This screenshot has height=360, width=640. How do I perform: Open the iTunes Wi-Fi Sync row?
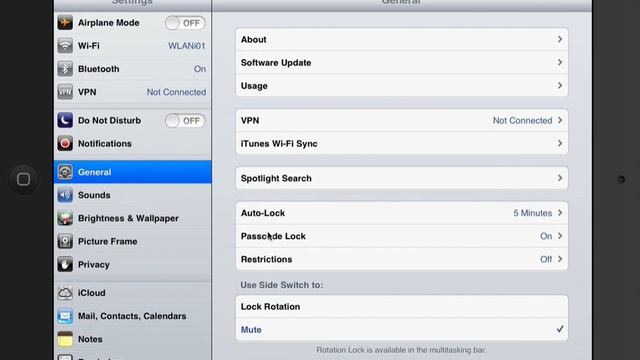pyautogui.click(x=402, y=144)
